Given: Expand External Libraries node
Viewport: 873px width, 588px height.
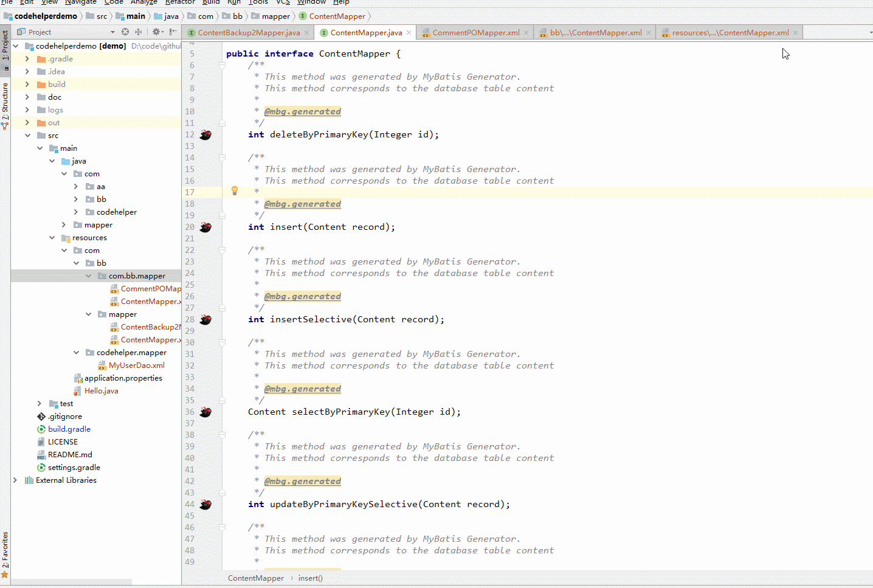Looking at the screenshot, I should point(15,480).
